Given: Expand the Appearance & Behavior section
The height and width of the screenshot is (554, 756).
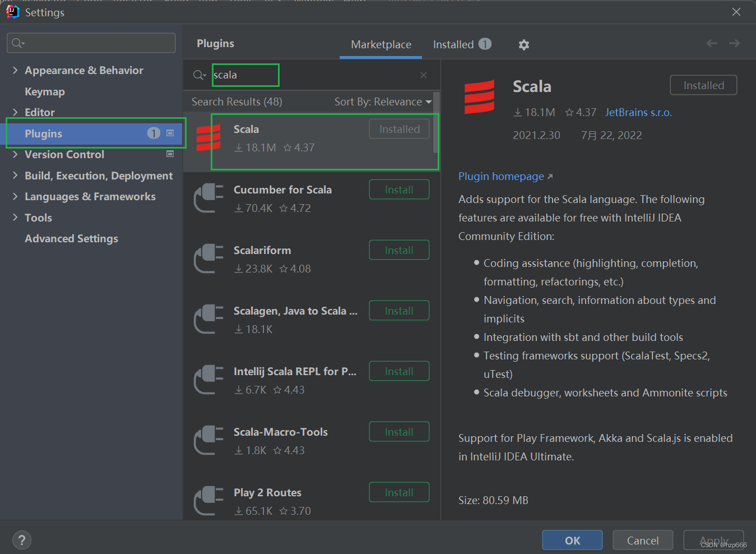Looking at the screenshot, I should [15, 70].
